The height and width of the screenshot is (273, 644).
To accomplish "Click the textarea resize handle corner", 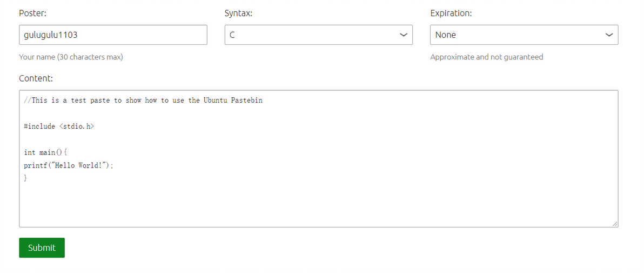I will 615,224.
